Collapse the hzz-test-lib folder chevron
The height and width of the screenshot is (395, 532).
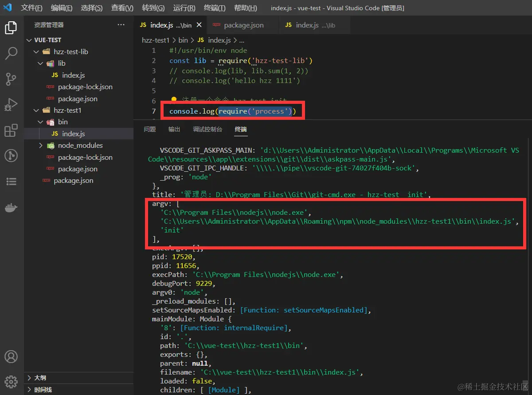(37, 51)
